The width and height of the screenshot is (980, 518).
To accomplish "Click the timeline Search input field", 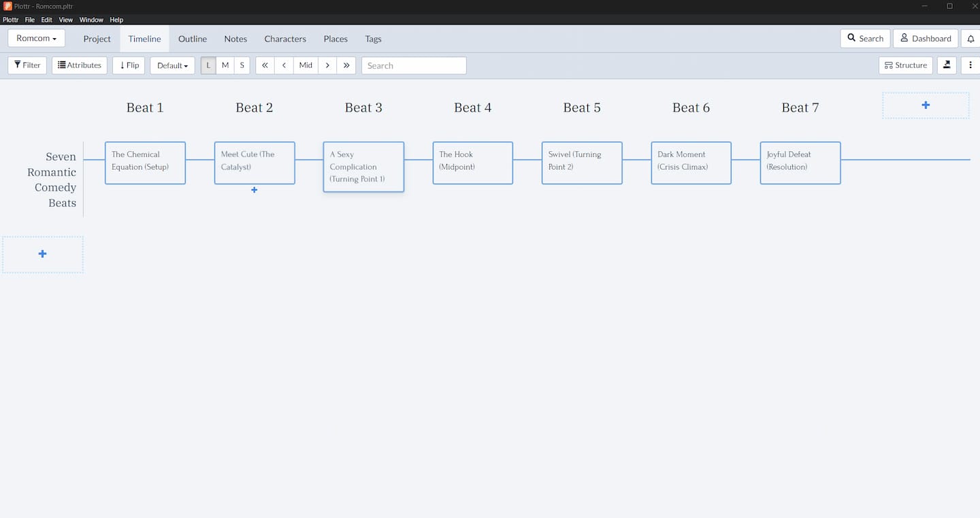I will tap(414, 65).
